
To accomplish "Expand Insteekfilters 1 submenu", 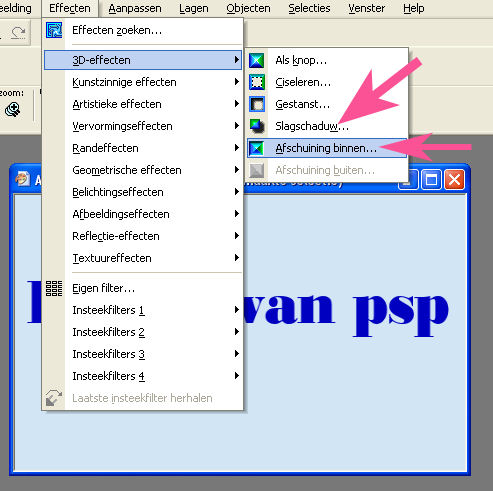I will [143, 310].
